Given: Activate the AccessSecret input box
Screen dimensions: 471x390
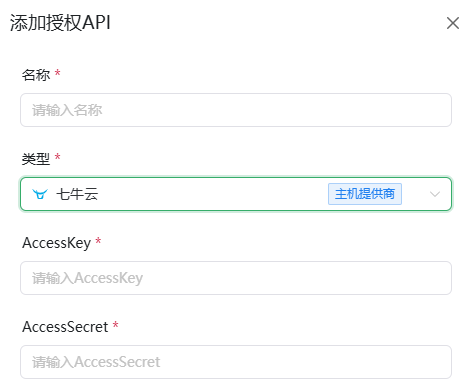Looking at the screenshot, I should tap(236, 362).
